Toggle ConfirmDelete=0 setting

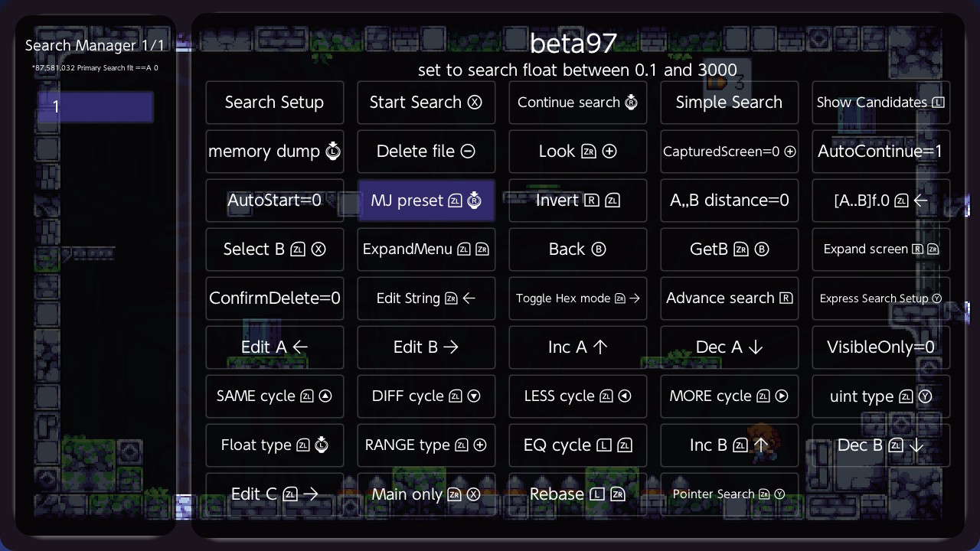pos(274,298)
